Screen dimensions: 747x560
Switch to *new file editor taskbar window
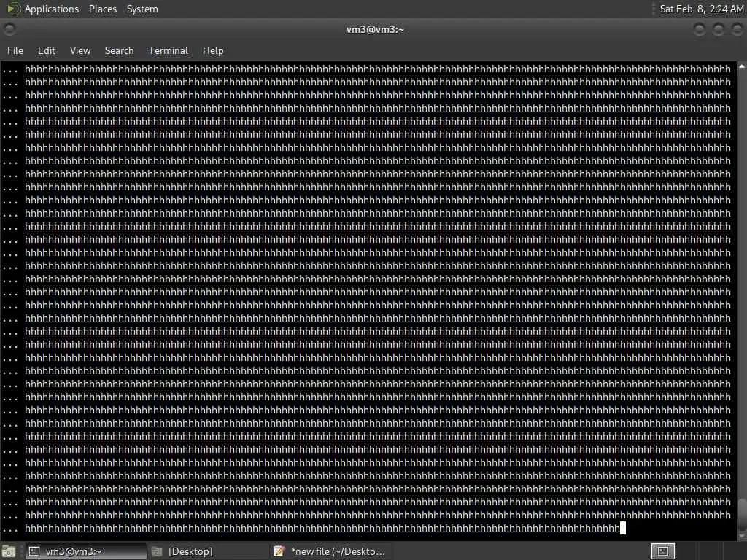click(x=330, y=551)
